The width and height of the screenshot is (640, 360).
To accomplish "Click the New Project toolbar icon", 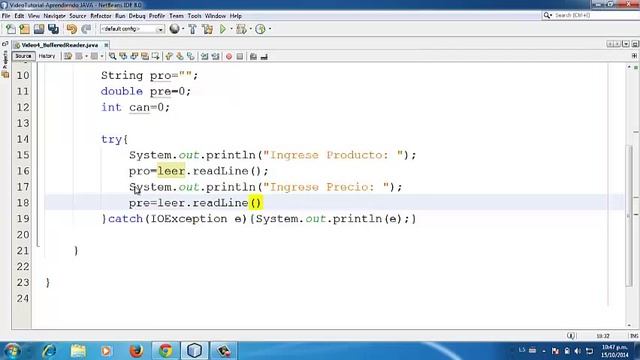I will [x=24, y=29].
